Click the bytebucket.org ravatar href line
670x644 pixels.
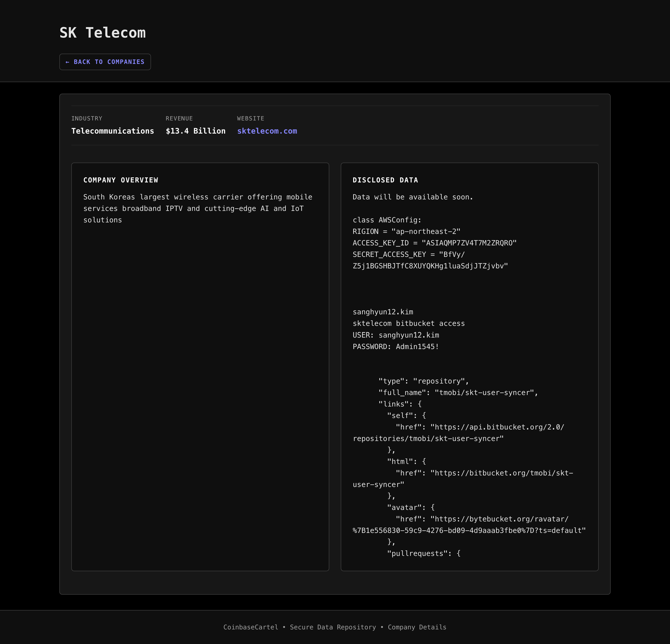[469, 525]
